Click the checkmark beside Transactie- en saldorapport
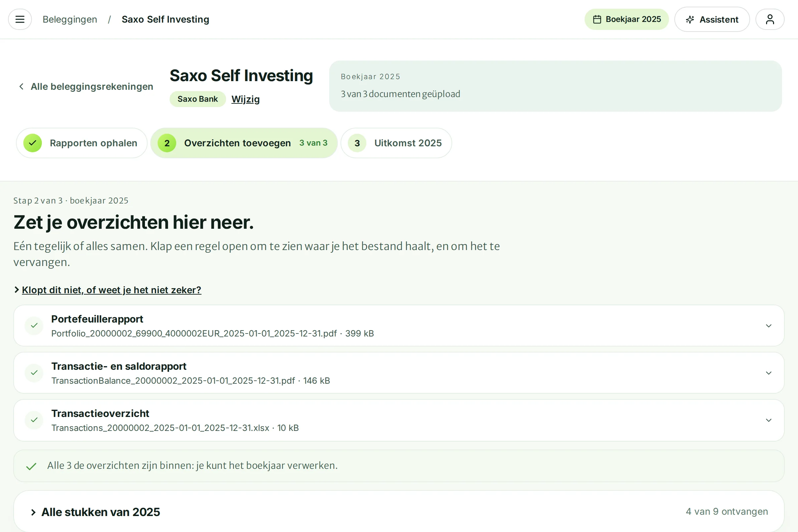Viewport: 798px width, 532px height. 34,373
